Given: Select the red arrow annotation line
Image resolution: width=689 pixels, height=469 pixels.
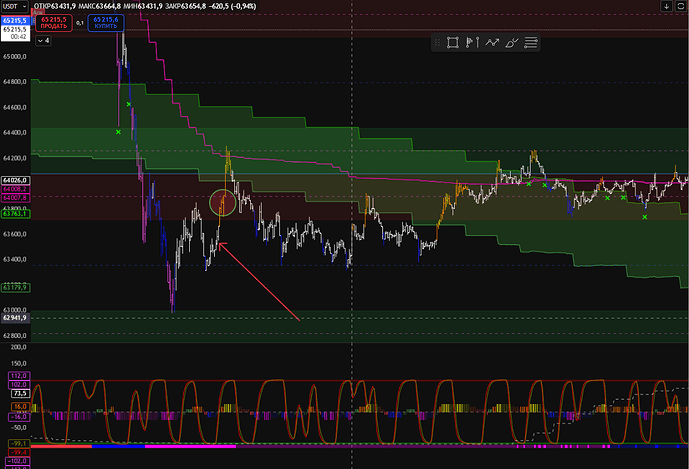Looking at the screenshot, I should click(260, 282).
